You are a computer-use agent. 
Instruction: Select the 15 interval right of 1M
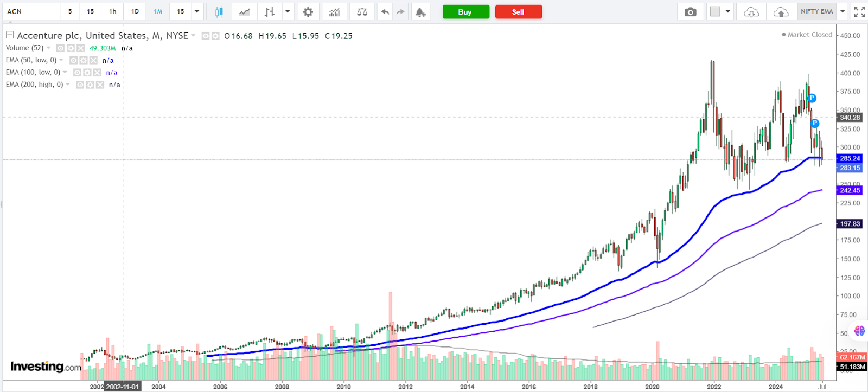pos(181,11)
